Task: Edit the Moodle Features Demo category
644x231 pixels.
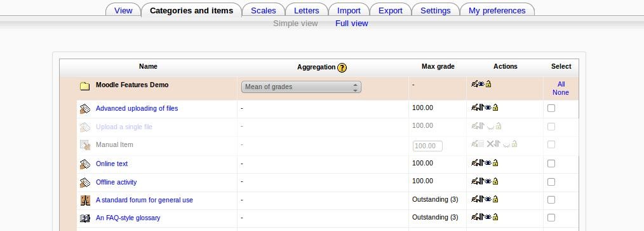Action: (x=475, y=84)
